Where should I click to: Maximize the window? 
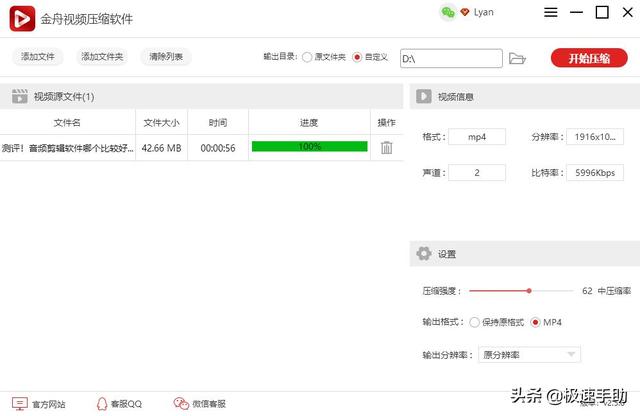[x=602, y=12]
